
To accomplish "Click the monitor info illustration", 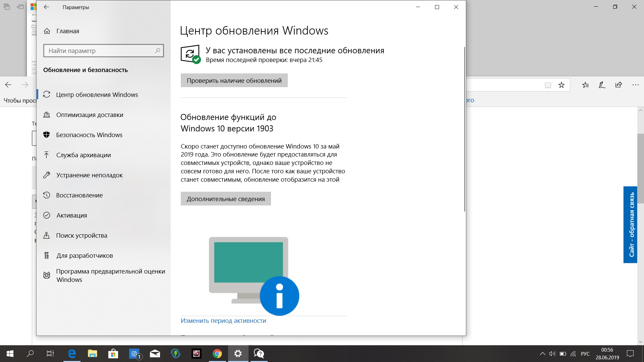I will click(x=254, y=276).
